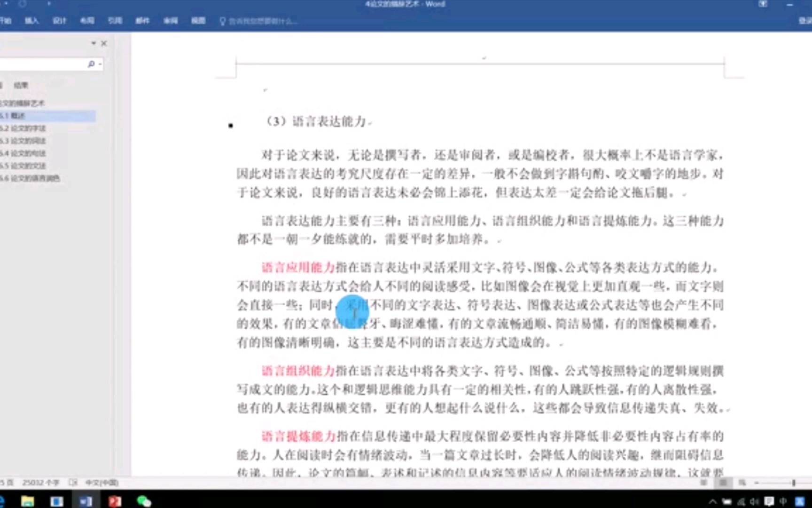Click the red text '语言提炼能力'
The image size is (812, 508).
(x=298, y=437)
